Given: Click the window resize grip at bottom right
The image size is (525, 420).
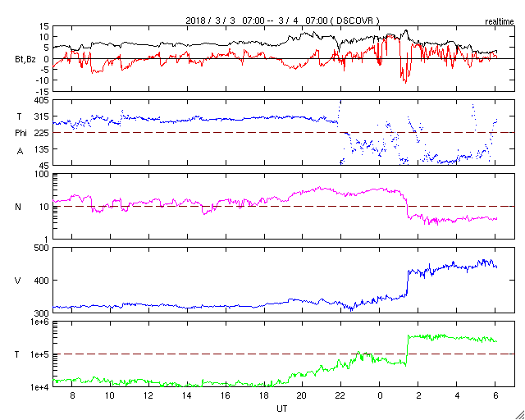Looking at the screenshot, I should click(520, 416).
